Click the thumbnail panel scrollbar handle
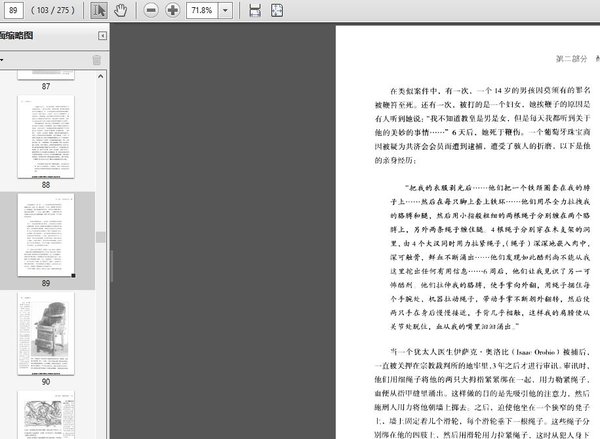The width and height of the screenshot is (600, 439). point(101,237)
